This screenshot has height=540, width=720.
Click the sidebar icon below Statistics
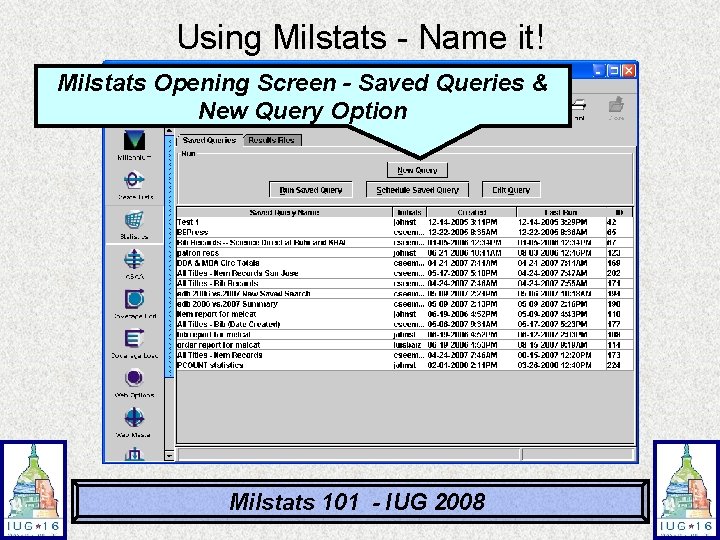(134, 264)
